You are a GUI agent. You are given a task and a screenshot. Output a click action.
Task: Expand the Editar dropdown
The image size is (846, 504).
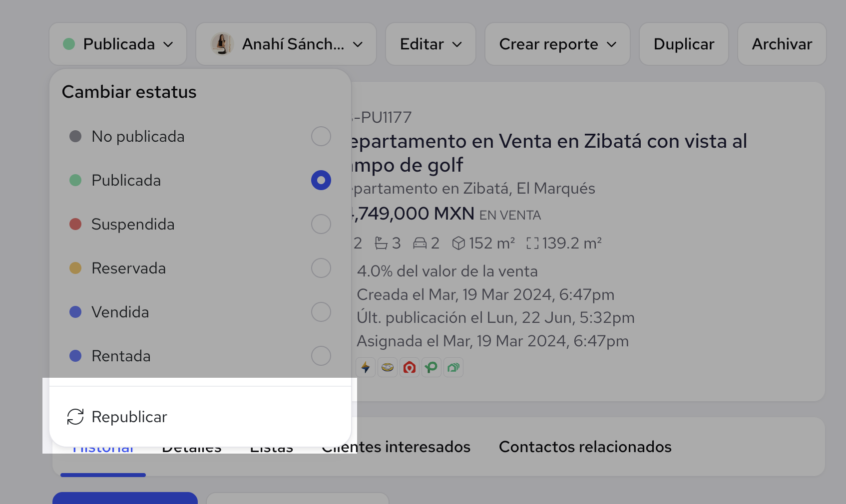tap(430, 44)
